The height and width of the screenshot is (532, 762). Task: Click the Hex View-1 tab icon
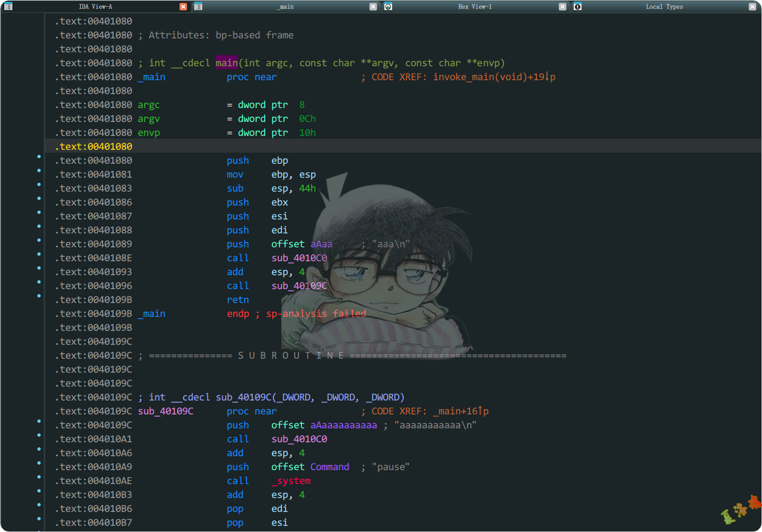[x=388, y=7]
